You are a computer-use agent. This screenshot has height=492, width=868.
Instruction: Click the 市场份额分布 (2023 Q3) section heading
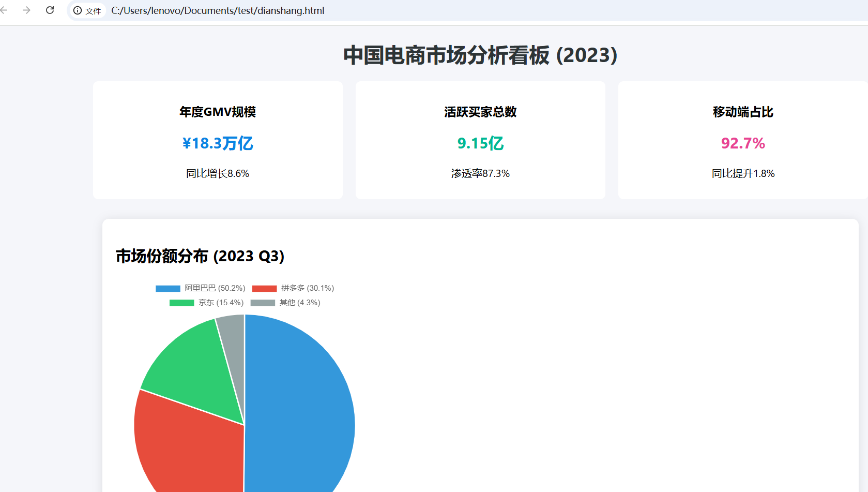[200, 256]
